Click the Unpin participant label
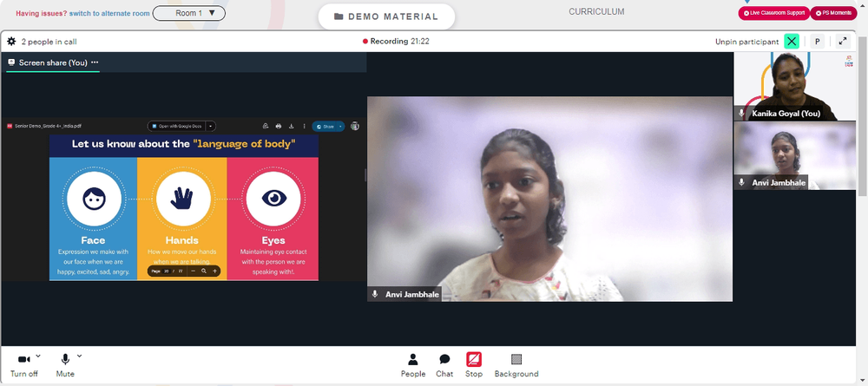The width and height of the screenshot is (868, 386). click(x=746, y=42)
